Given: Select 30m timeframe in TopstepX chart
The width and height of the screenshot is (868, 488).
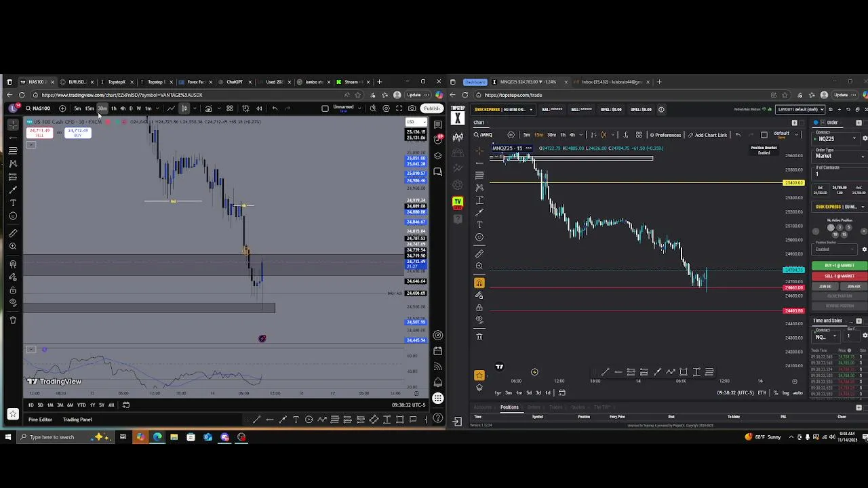Looking at the screenshot, I should (551, 135).
